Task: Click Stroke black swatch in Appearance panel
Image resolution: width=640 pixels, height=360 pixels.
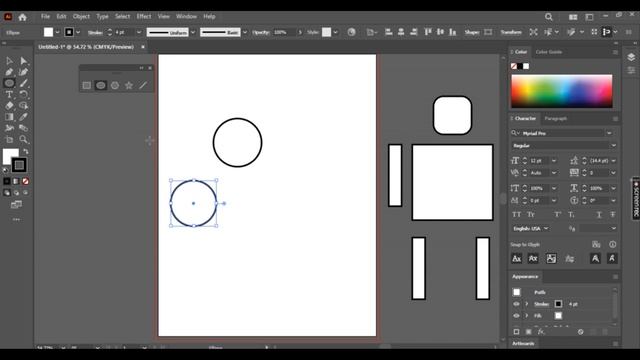Action: coord(558,304)
